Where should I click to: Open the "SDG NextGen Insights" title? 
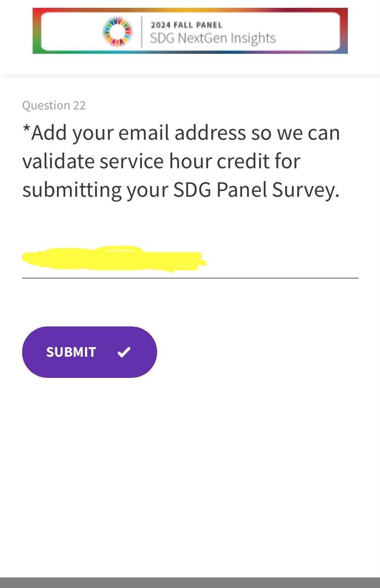tap(213, 38)
